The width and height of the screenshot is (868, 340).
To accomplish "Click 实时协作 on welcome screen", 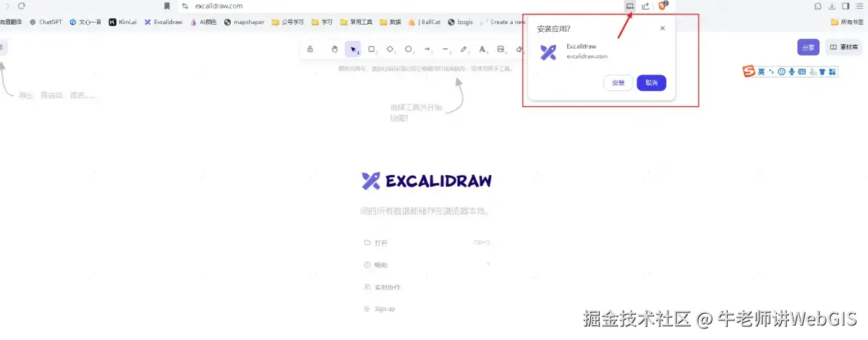I will pos(382,287).
